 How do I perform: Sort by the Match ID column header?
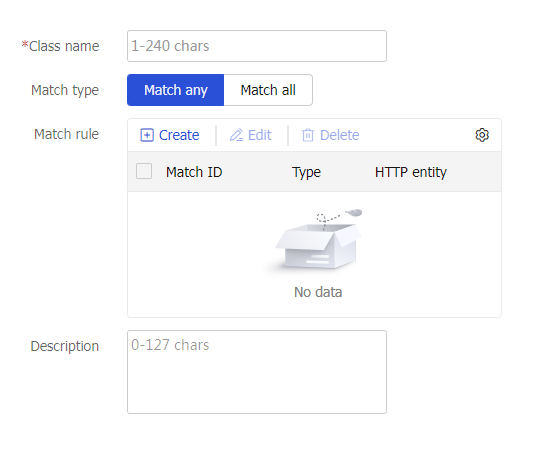pyautogui.click(x=194, y=172)
